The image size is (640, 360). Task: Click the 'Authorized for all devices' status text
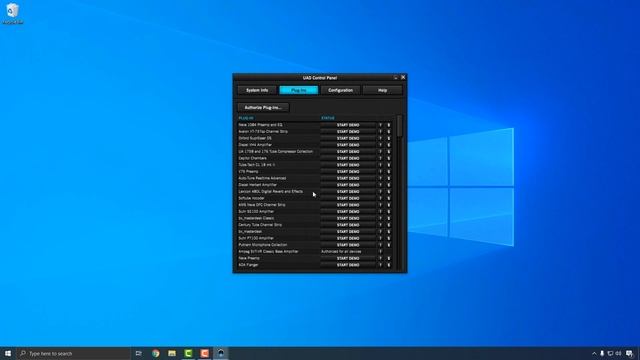click(341, 251)
